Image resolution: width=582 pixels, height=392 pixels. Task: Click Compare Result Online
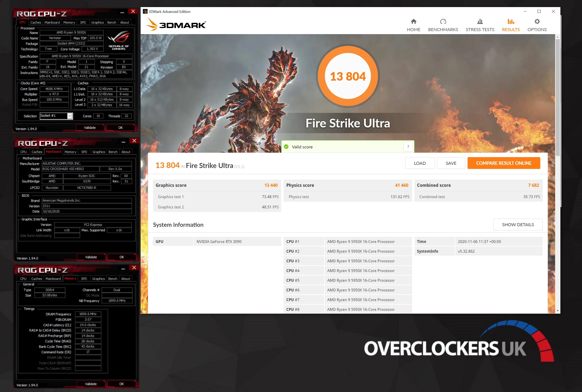[x=503, y=163]
